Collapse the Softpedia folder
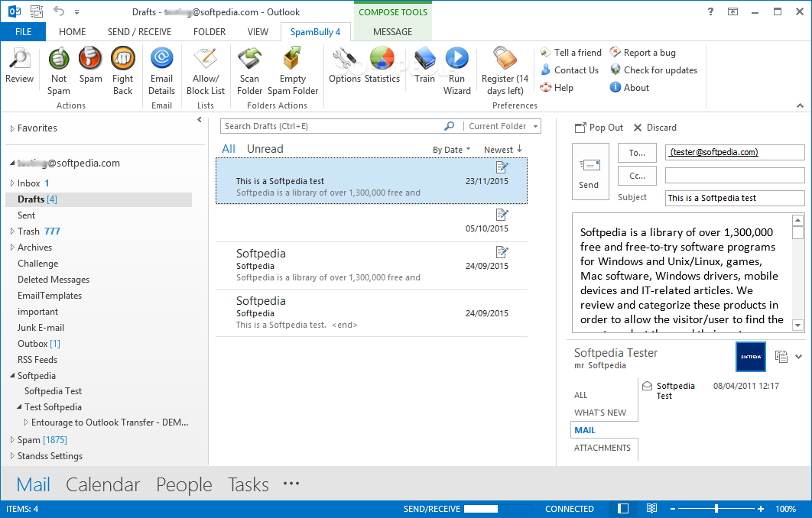This screenshot has height=518, width=812. click(12, 376)
